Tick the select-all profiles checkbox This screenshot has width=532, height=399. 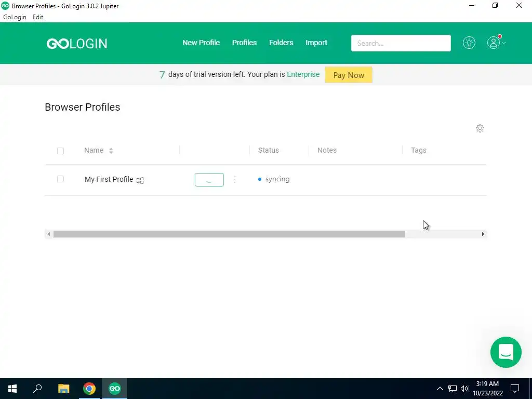60,151
